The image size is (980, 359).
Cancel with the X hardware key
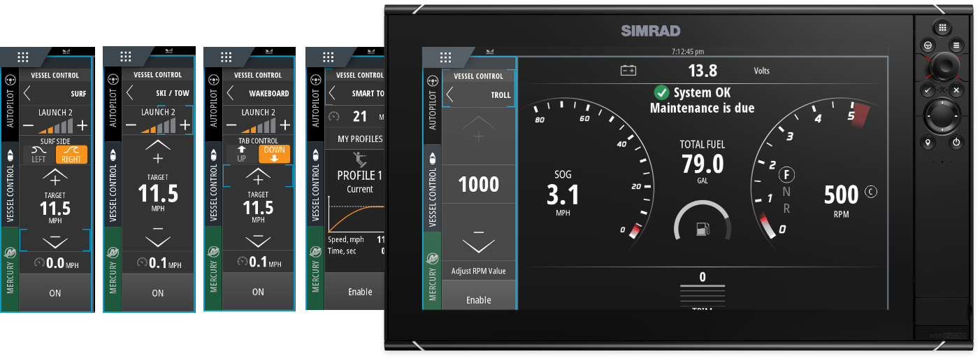[957, 90]
